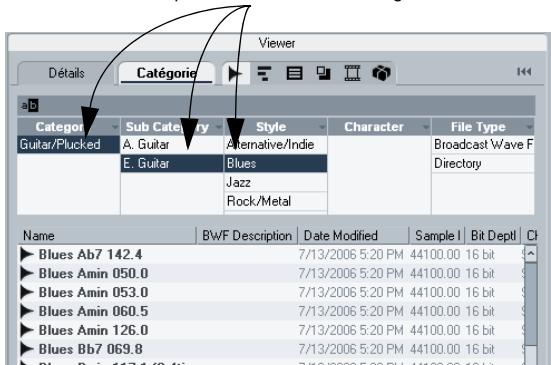Sort by Date Modified column header
Image resolution: width=551 pixels, height=365 pixels.
(354, 235)
